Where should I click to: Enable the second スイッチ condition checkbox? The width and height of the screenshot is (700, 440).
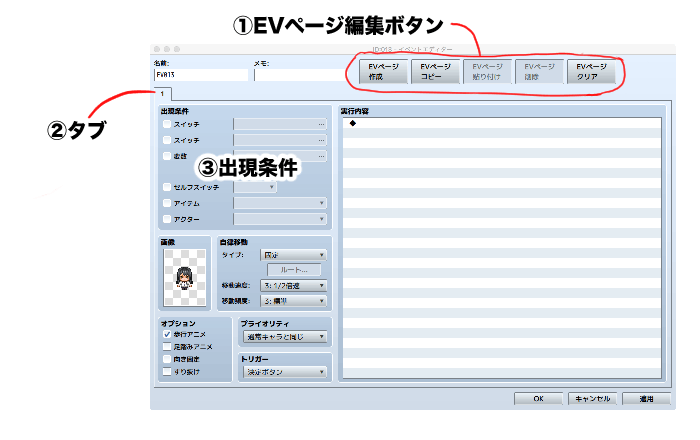167,140
